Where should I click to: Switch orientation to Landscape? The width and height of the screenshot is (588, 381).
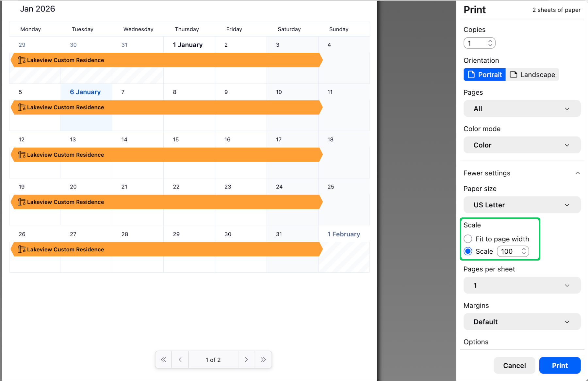point(532,75)
